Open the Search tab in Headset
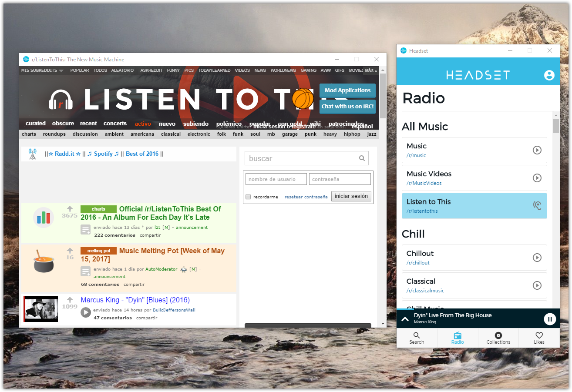The height and width of the screenshot is (392, 572). (x=416, y=338)
